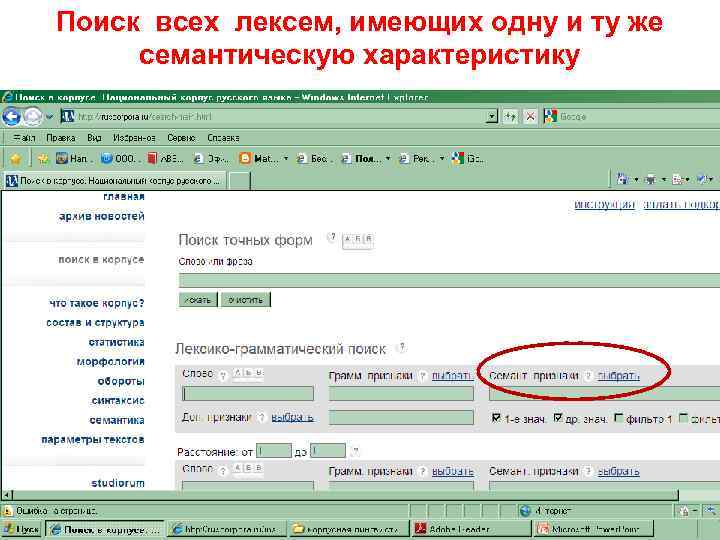This screenshot has height=540, width=720.
Task: Click the Refresh page icon
Action: (510, 117)
